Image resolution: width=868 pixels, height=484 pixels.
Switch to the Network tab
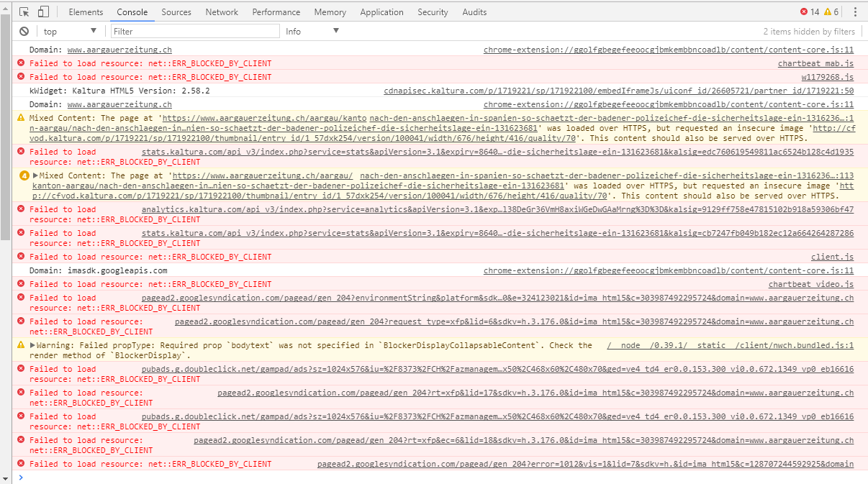pyautogui.click(x=222, y=12)
